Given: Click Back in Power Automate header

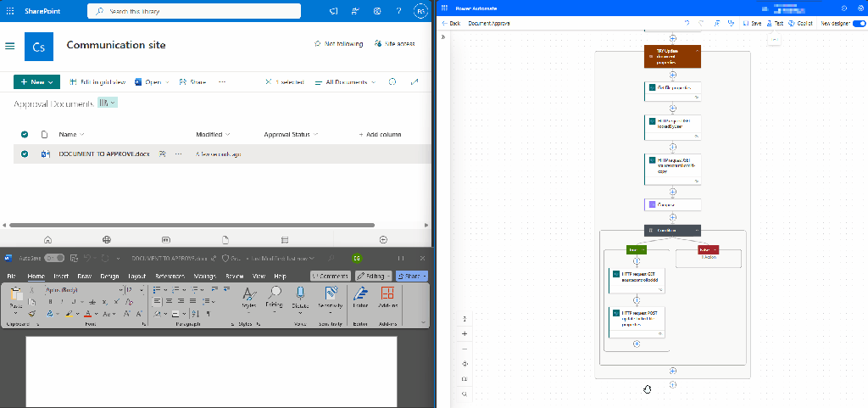Looking at the screenshot, I should tap(451, 23).
